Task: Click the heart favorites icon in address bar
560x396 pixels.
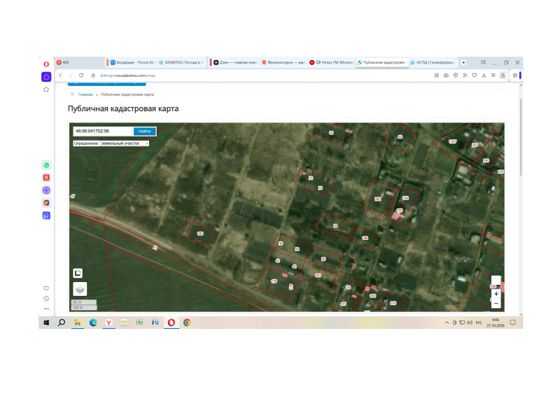Action: [474, 75]
